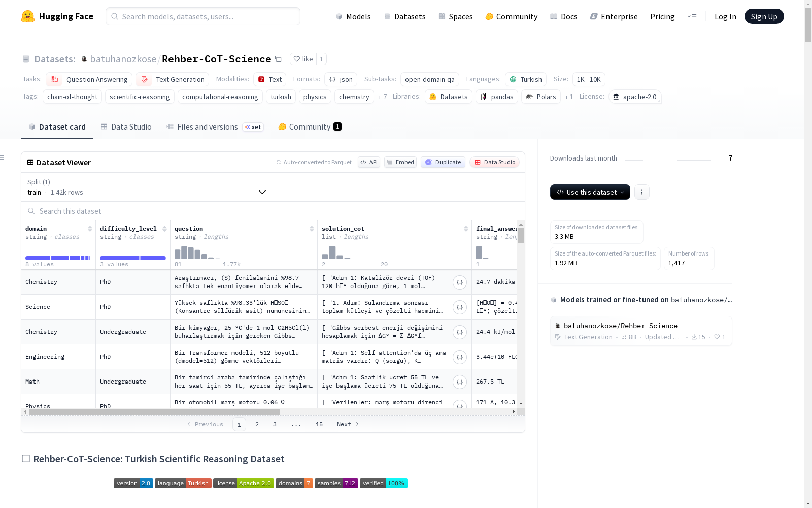812x508 pixels.
Task: Click the table's vertical scrollbar thumb
Action: pos(521,236)
